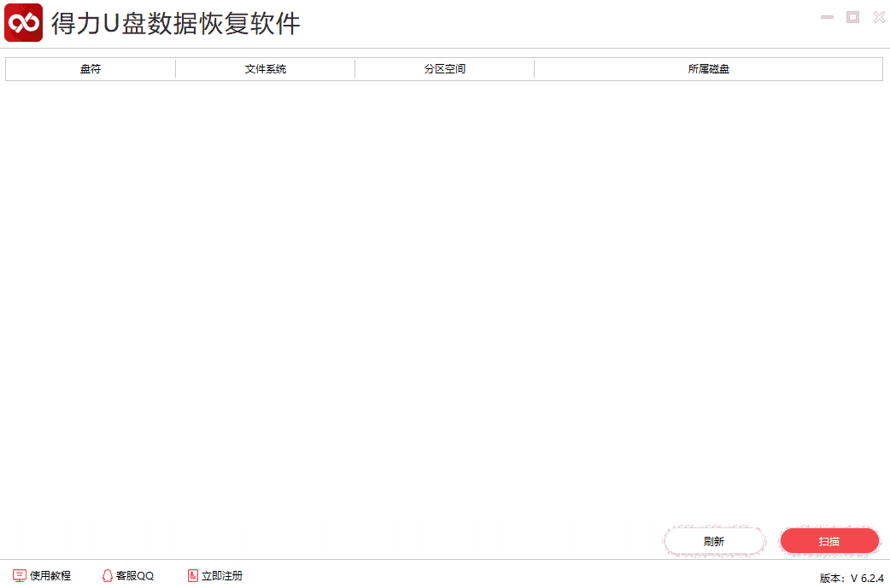Select the 分区空间 column header

(x=444, y=68)
